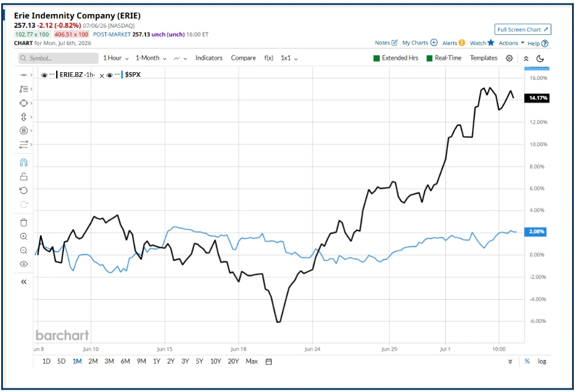Collapse the toolbar with double up chevron
575x392 pixels.
point(526,59)
